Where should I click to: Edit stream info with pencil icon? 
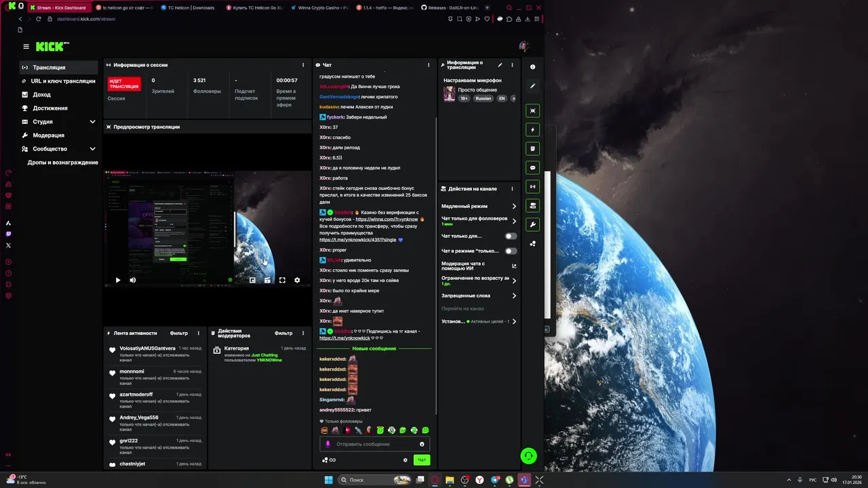click(x=500, y=65)
